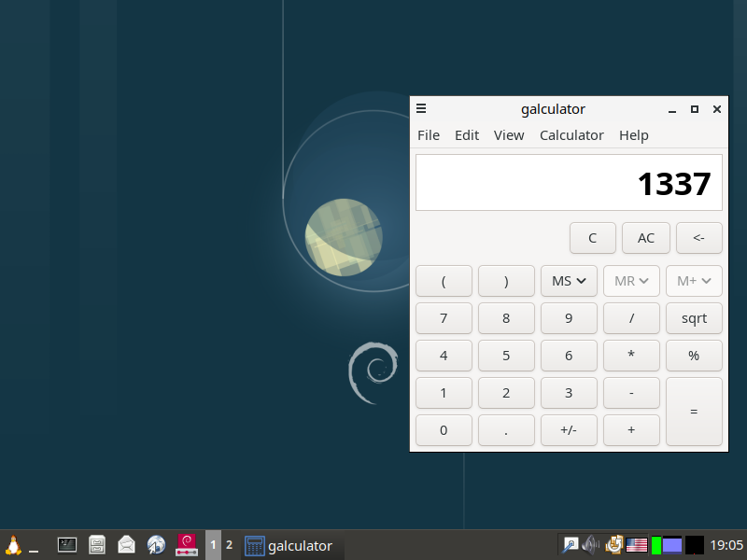Image resolution: width=747 pixels, height=560 pixels.
Task: Click the network key tray icon
Action: (x=570, y=545)
